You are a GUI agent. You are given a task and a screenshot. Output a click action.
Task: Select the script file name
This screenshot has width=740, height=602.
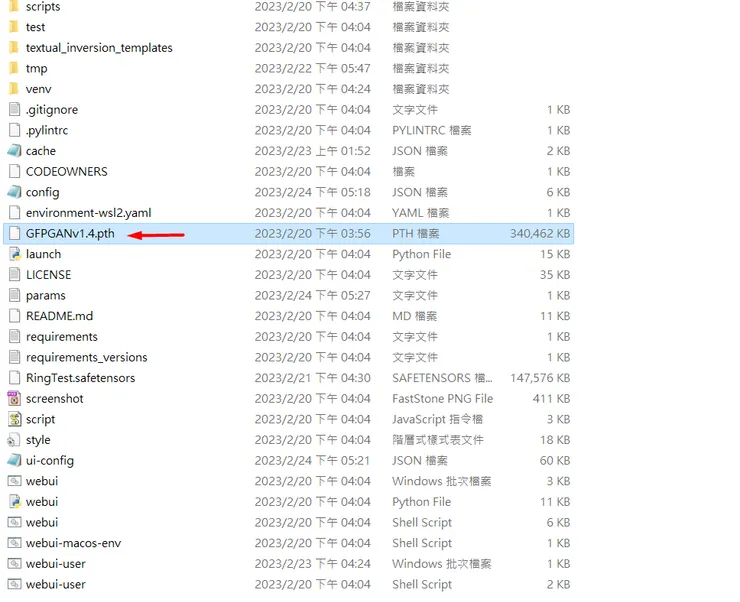click(40, 419)
